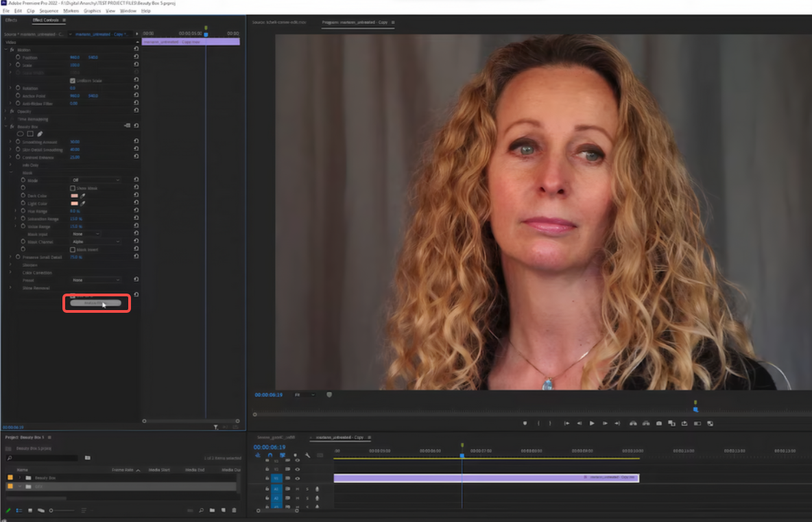Collapse the GFX bin
The width and height of the screenshot is (812, 522).
pos(20,487)
